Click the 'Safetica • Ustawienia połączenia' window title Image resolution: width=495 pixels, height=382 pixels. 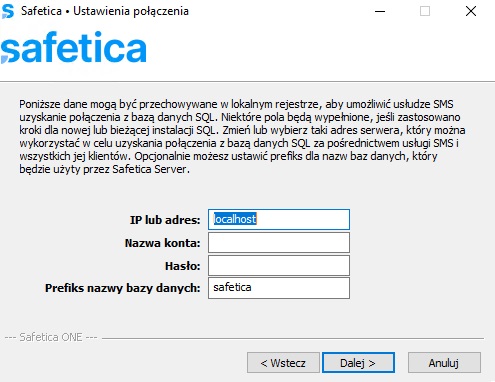pos(105,11)
